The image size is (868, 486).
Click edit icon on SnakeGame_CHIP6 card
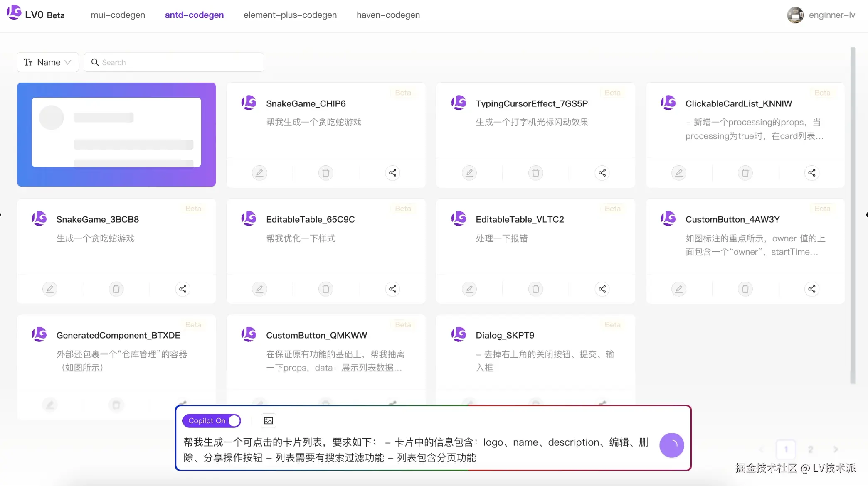tap(259, 173)
